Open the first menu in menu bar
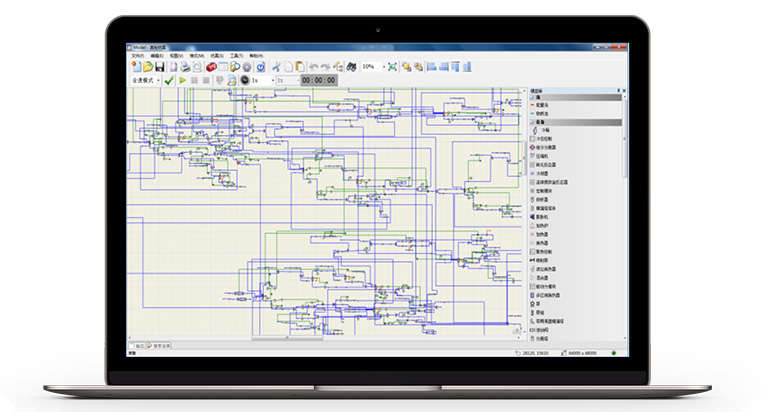The height and width of the screenshot is (412, 761). 138,56
